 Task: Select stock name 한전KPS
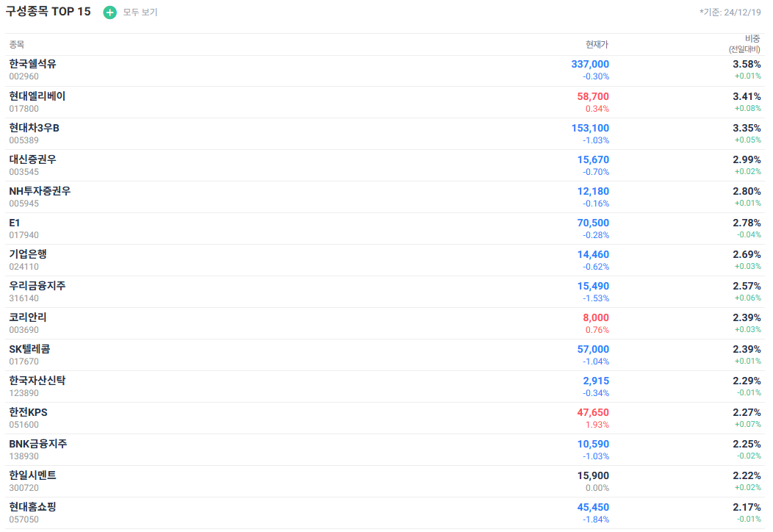tap(28, 412)
